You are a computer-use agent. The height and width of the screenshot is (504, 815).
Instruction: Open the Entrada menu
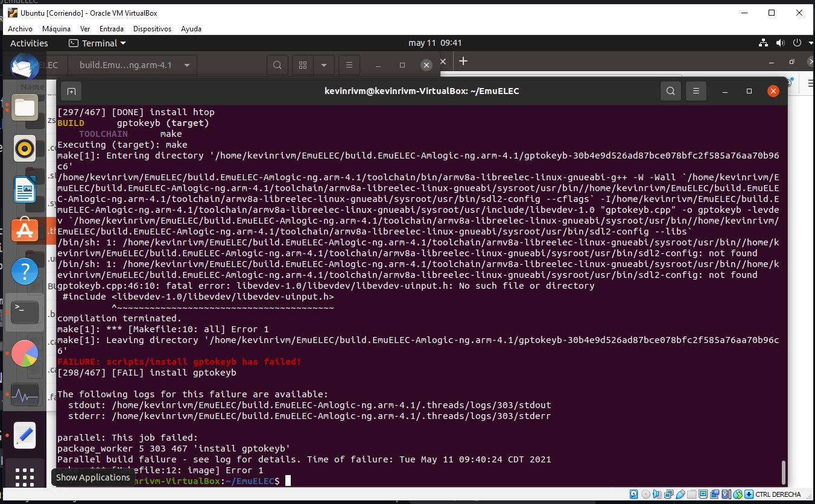pos(112,28)
